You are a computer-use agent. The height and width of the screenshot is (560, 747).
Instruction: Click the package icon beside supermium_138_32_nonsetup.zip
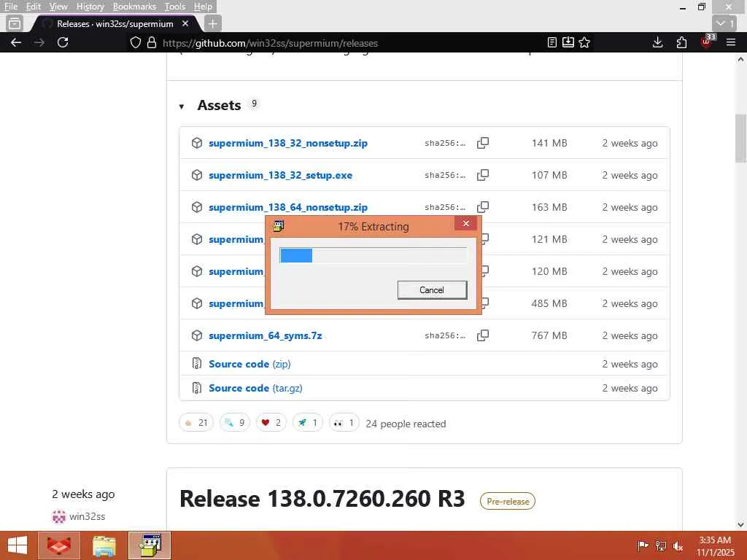pos(197,143)
